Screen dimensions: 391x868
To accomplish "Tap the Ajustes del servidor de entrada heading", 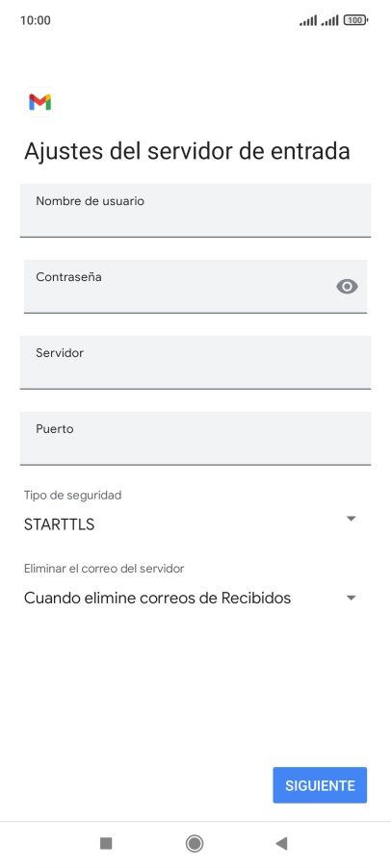I will point(187,151).
